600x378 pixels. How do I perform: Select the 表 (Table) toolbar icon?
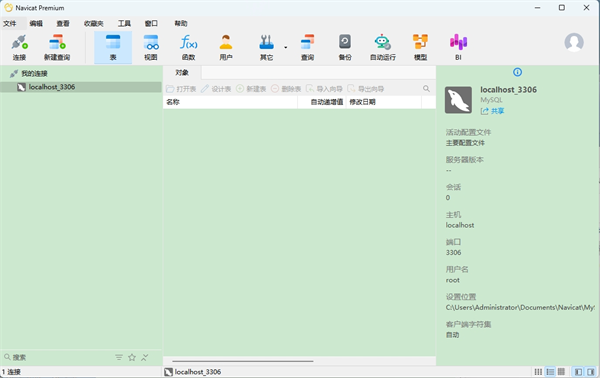[113, 47]
